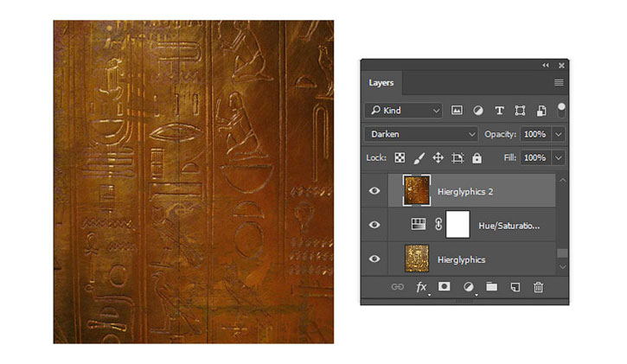Filter layers by shape layer icon
Image resolution: width=627 pixels, height=364 pixels.
[520, 111]
